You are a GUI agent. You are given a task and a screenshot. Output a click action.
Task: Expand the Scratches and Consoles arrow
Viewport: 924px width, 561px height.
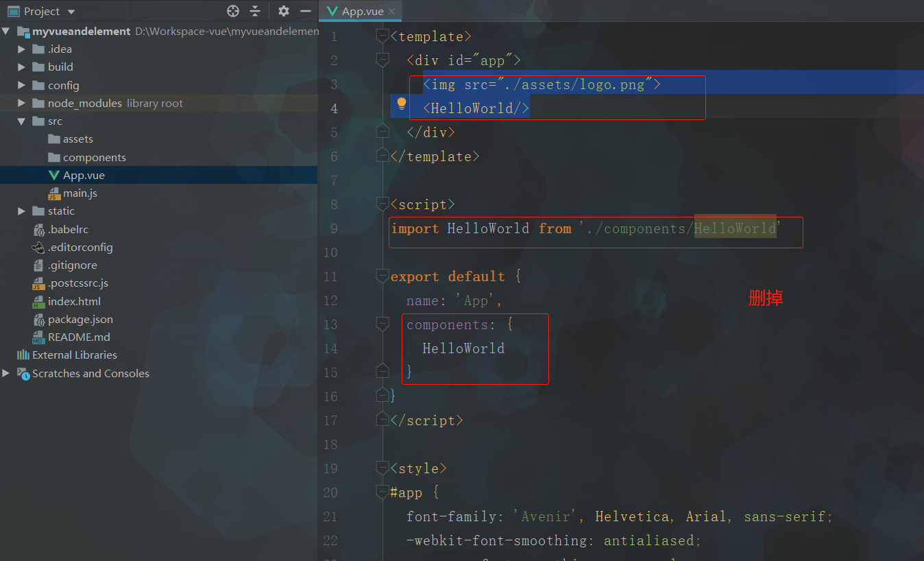pos(7,373)
